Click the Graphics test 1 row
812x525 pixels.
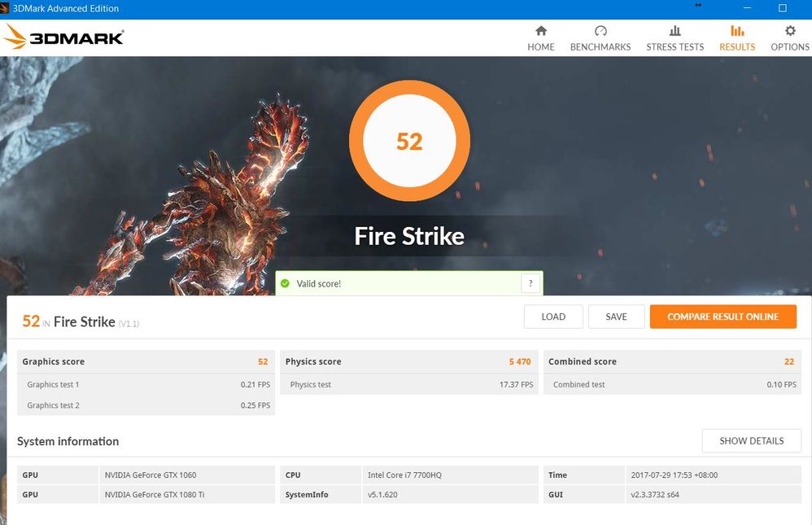point(146,384)
